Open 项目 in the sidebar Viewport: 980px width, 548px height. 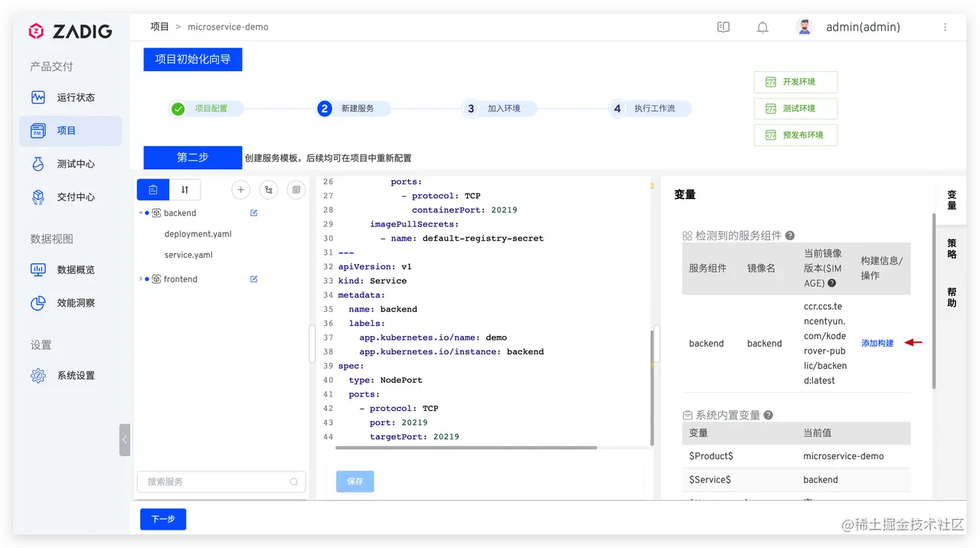[70, 131]
